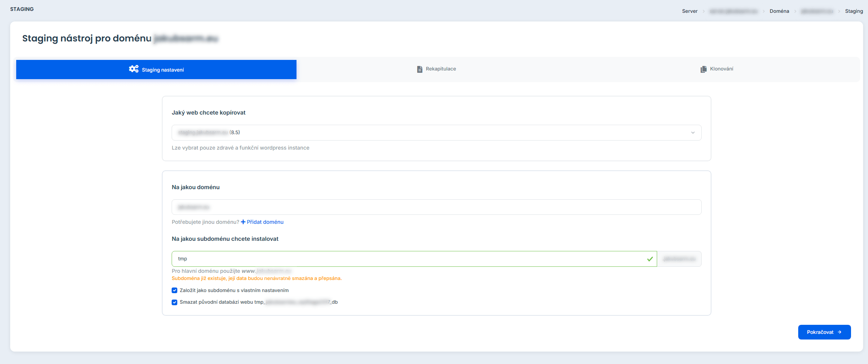Image resolution: width=868 pixels, height=364 pixels.
Task: Click the gears icon in Staging nastavení tab
Action: point(134,69)
